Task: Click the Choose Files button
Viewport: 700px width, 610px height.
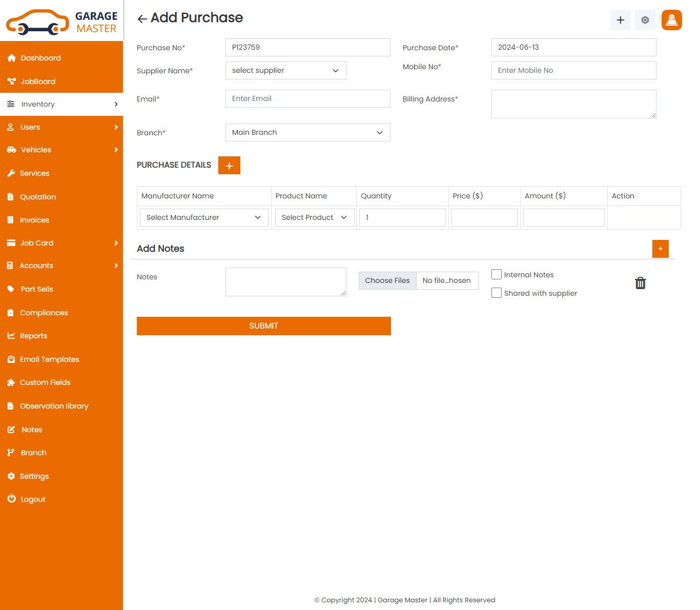Action: (x=387, y=281)
